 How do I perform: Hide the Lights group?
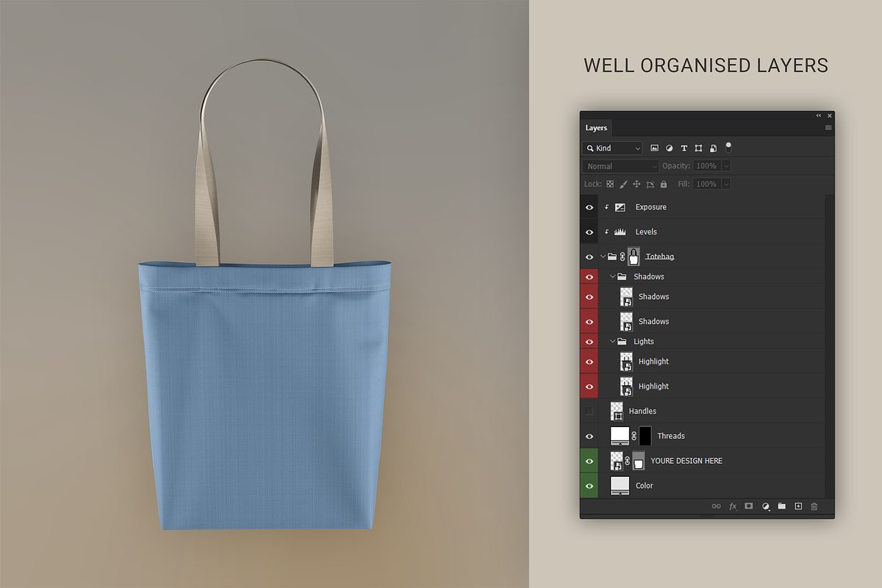click(x=589, y=342)
